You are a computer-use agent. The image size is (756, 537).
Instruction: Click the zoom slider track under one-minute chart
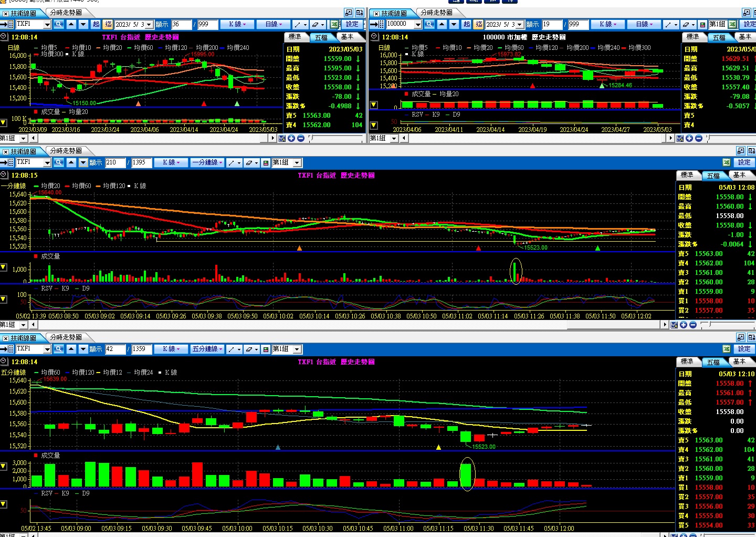click(x=727, y=325)
